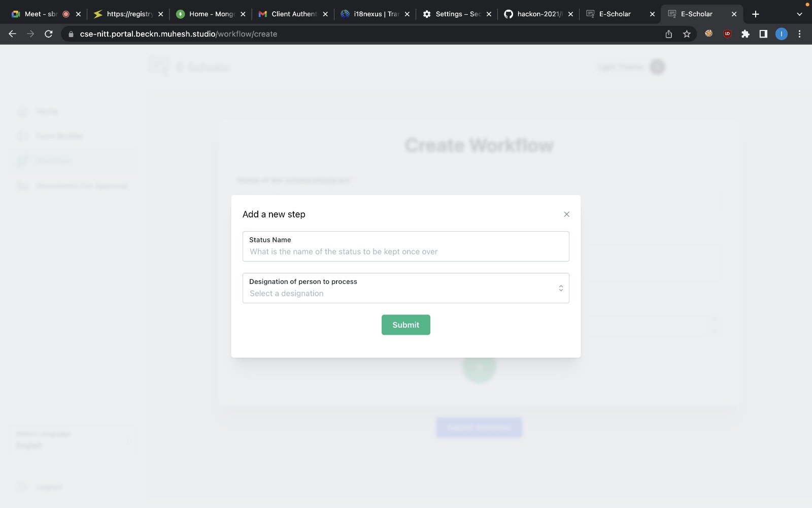
Task: Close the active E-Scholar tab
Action: pos(734,14)
